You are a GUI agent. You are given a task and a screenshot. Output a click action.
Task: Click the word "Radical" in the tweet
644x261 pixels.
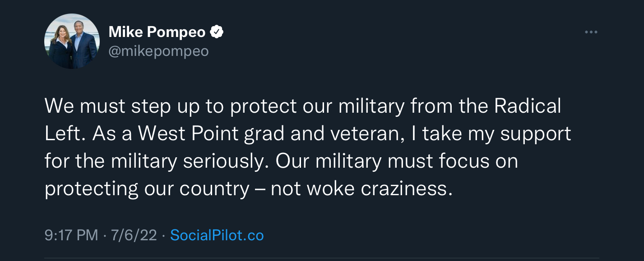pyautogui.click(x=528, y=106)
